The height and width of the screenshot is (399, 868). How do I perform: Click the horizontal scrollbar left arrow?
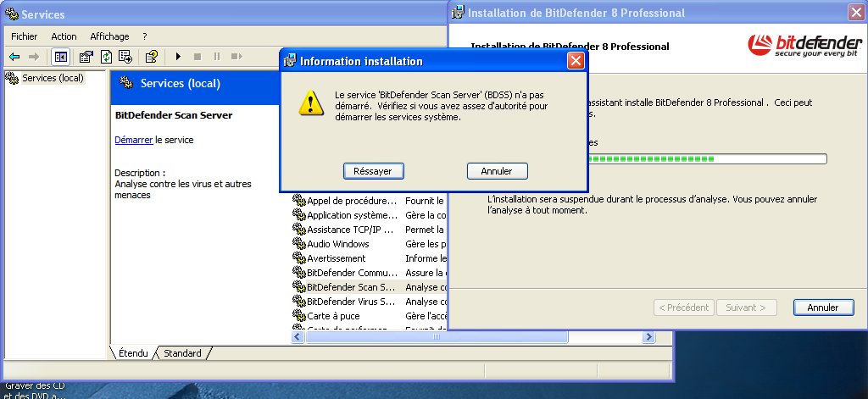pos(298,336)
